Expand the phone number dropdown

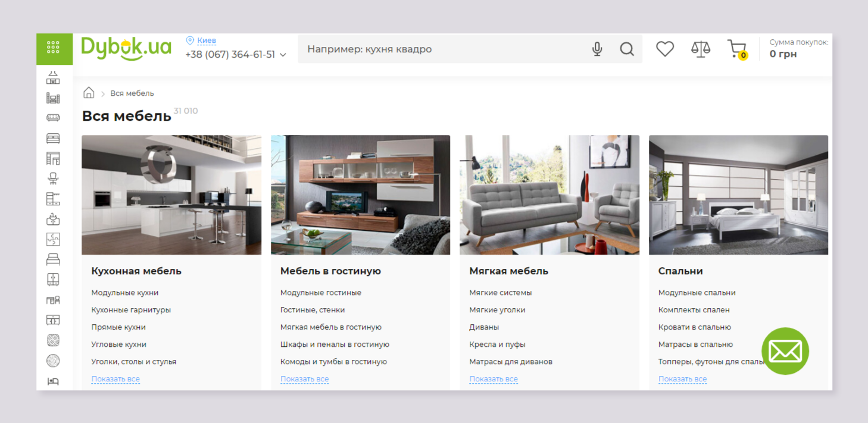(x=283, y=55)
